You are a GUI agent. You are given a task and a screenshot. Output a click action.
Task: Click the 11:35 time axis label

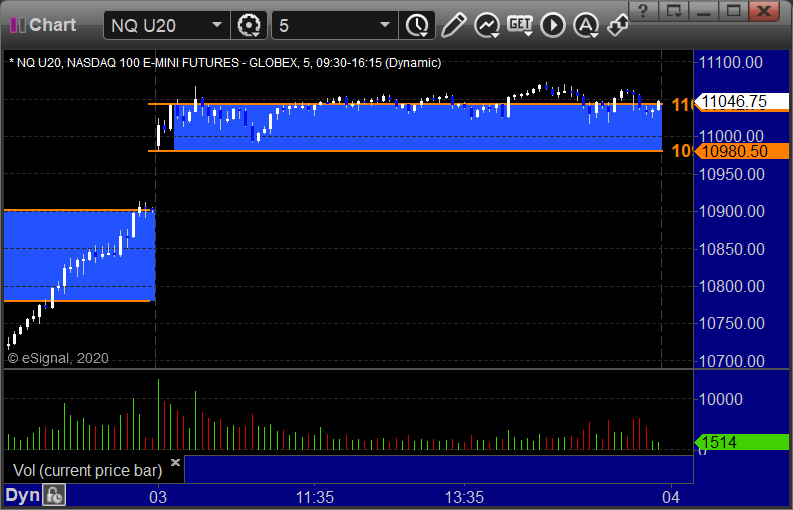pyautogui.click(x=315, y=497)
